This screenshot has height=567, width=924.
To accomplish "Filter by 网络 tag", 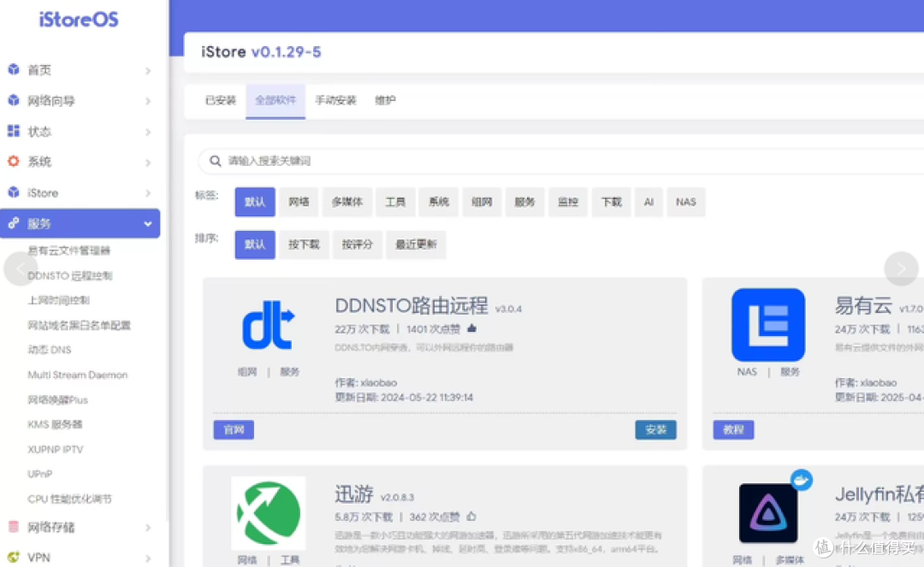I will click(x=299, y=202).
